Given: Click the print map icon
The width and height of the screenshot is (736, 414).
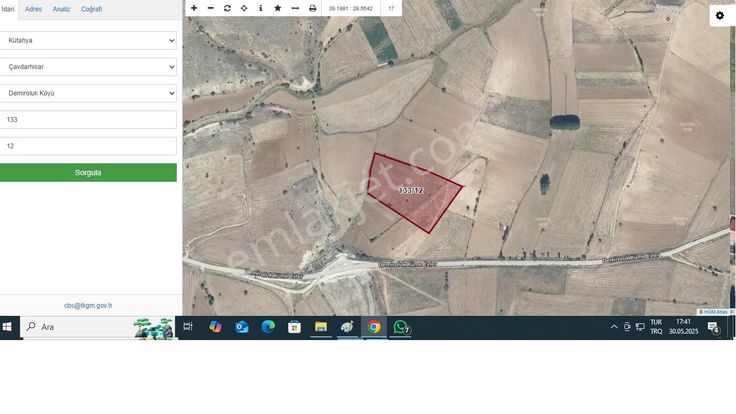Looking at the screenshot, I should pos(312,8).
